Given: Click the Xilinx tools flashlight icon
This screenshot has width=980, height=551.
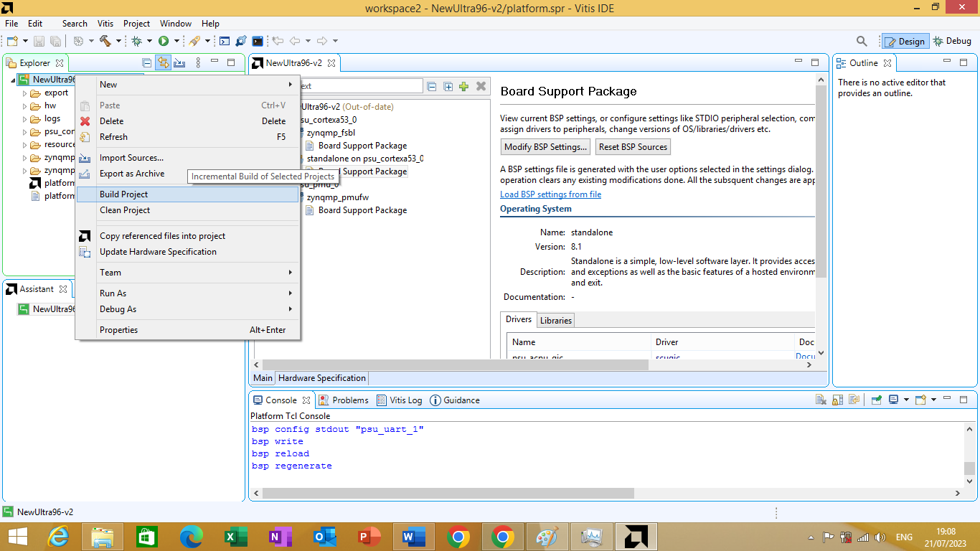Looking at the screenshot, I should point(194,41).
